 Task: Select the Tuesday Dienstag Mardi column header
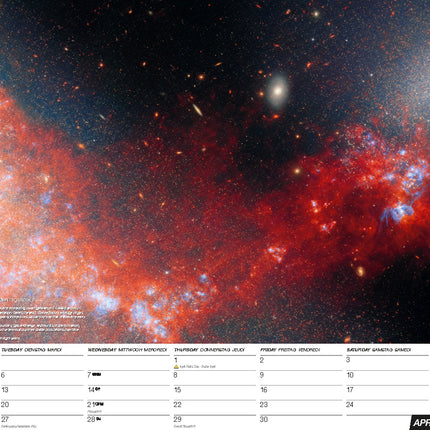32,350
